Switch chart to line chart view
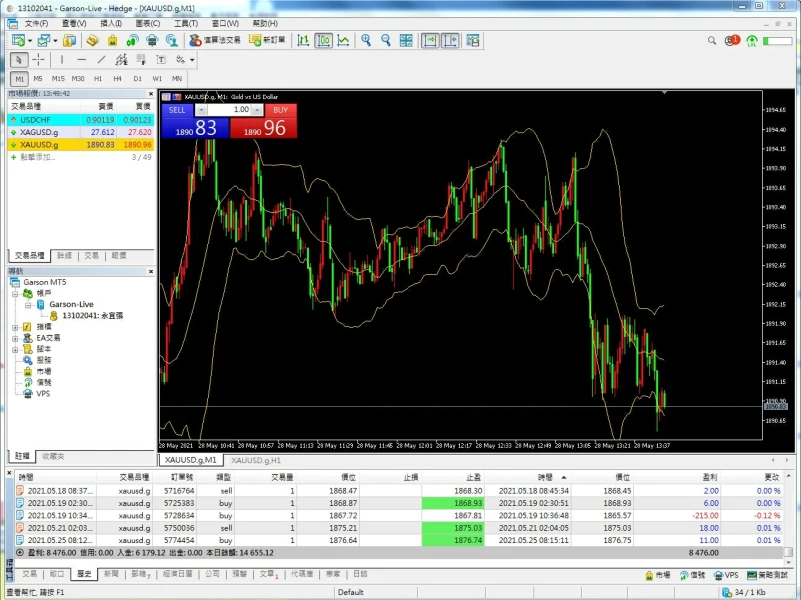801x600 pixels. tap(343, 41)
